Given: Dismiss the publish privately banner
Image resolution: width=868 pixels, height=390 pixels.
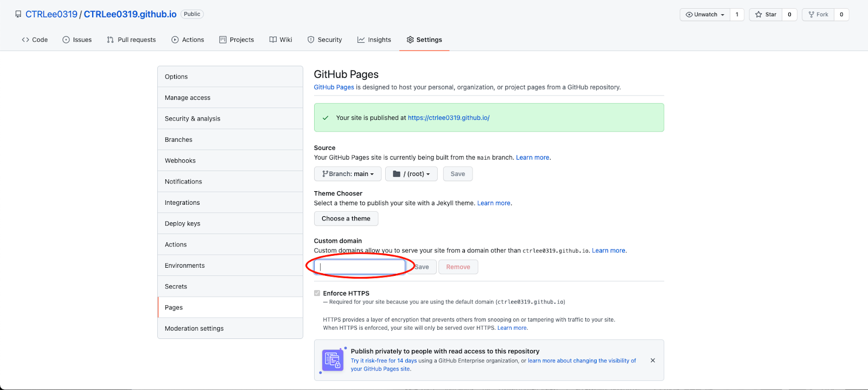Looking at the screenshot, I should coord(653,360).
